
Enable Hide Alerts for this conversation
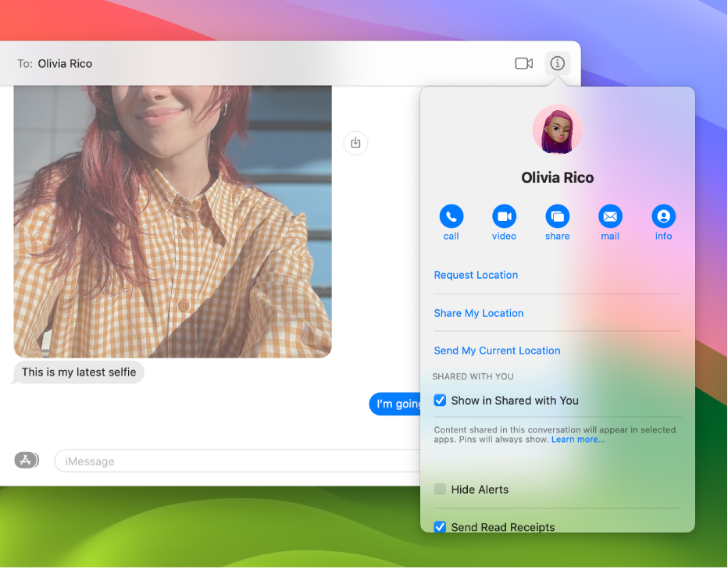[440, 489]
